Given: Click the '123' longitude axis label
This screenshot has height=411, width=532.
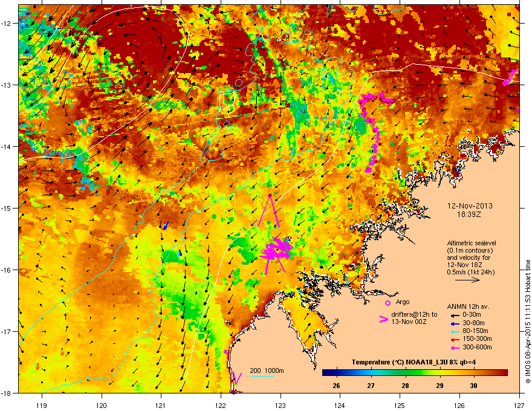Looking at the screenshot, I should point(281,405).
